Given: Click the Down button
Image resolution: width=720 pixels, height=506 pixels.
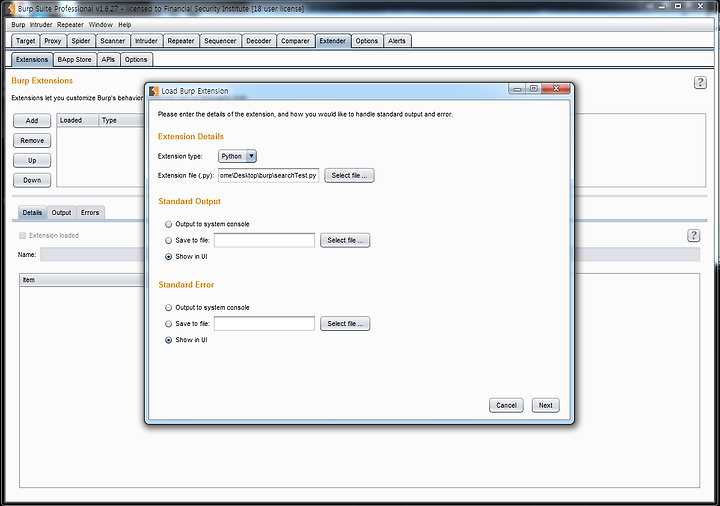Looking at the screenshot, I should pyautogui.click(x=32, y=180).
